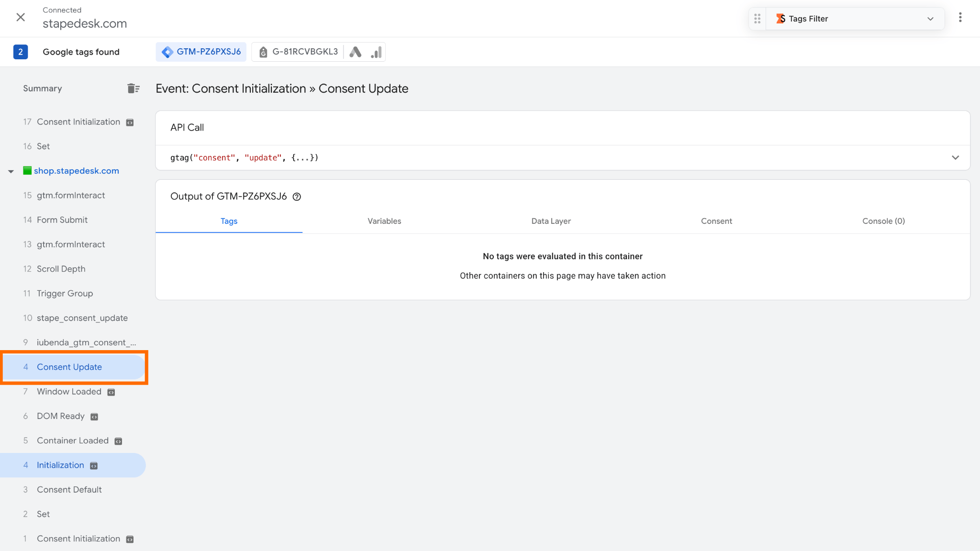
Task: Collapse the shop.stapedesk.com page group
Action: 11,171
